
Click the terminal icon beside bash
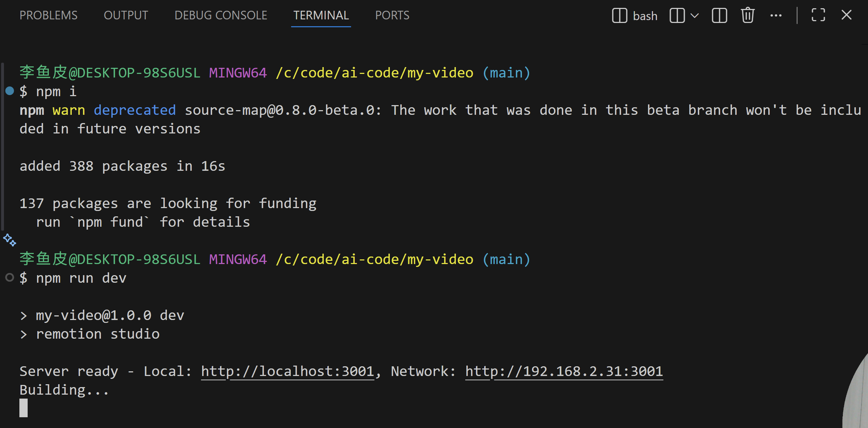[x=619, y=15]
